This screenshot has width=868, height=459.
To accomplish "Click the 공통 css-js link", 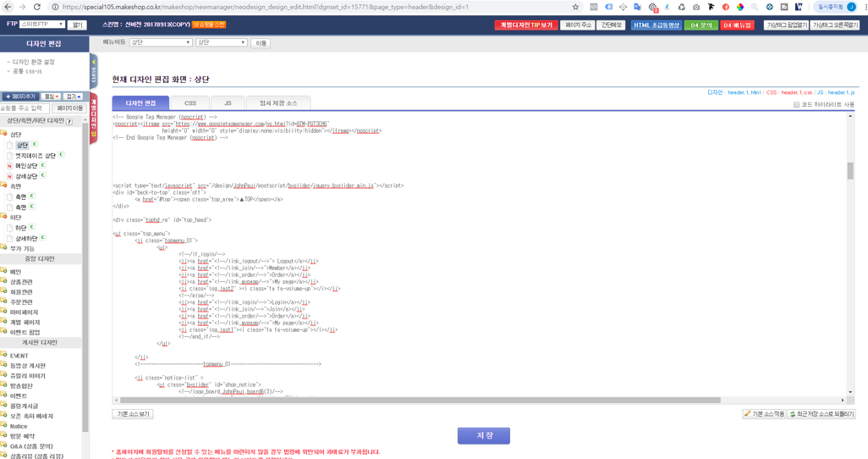I will point(27,71).
